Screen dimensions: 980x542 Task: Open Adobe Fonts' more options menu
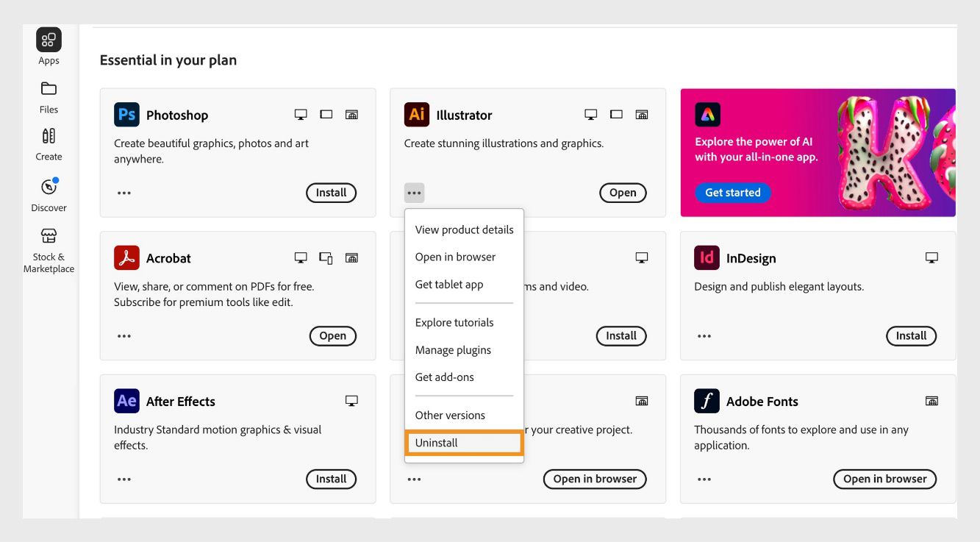click(x=704, y=479)
